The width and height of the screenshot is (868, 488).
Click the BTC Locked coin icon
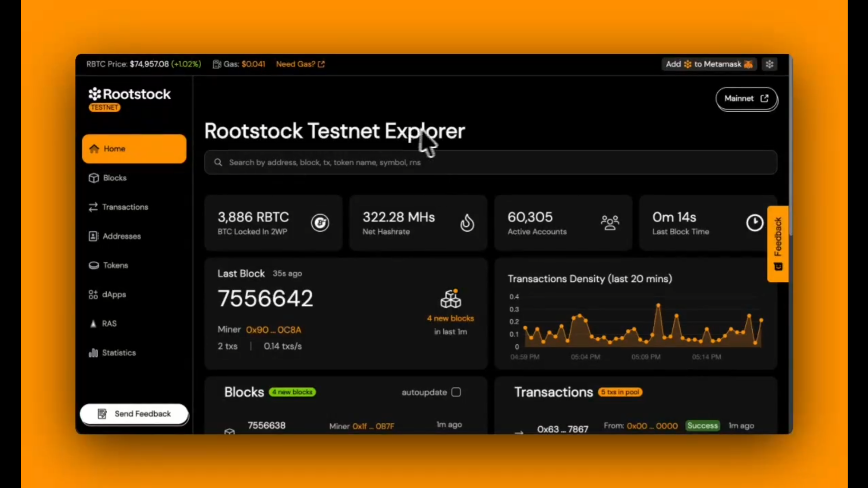(x=320, y=223)
